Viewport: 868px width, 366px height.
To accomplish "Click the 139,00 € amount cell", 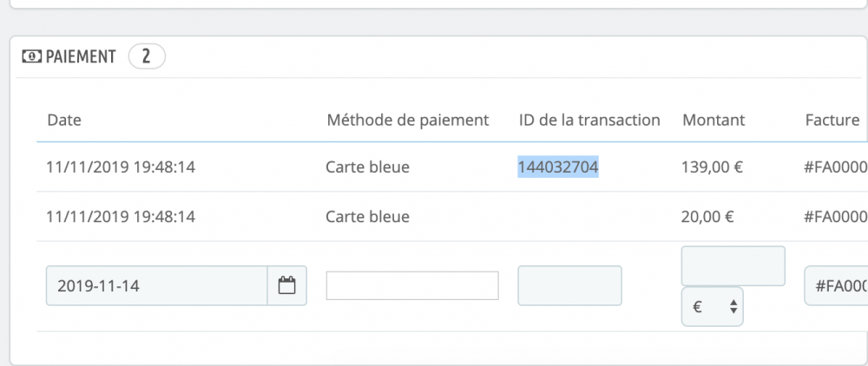I will (x=712, y=167).
